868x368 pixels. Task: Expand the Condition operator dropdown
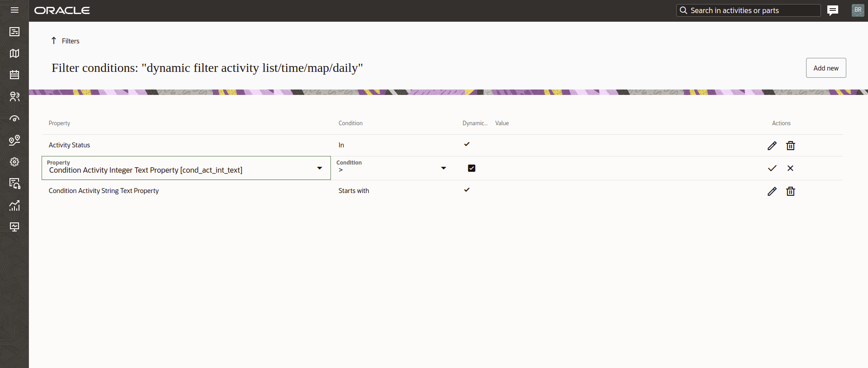(x=443, y=168)
